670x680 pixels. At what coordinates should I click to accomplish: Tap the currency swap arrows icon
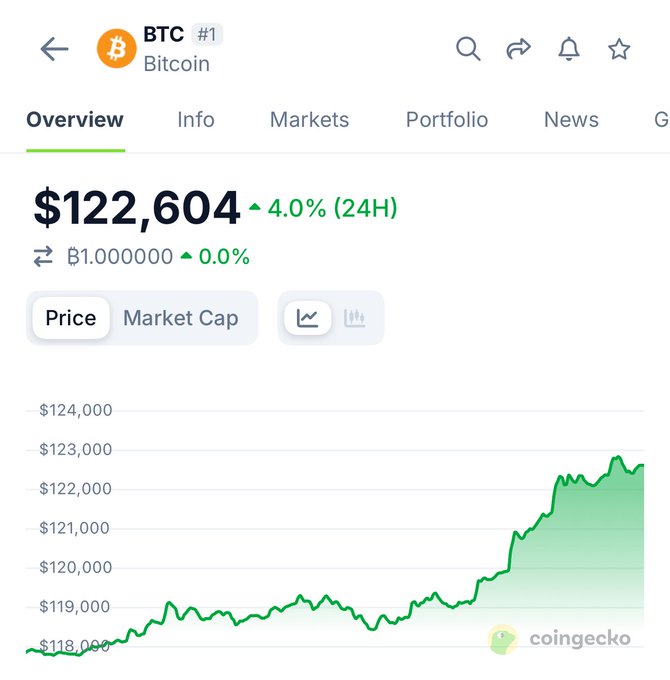tap(43, 257)
